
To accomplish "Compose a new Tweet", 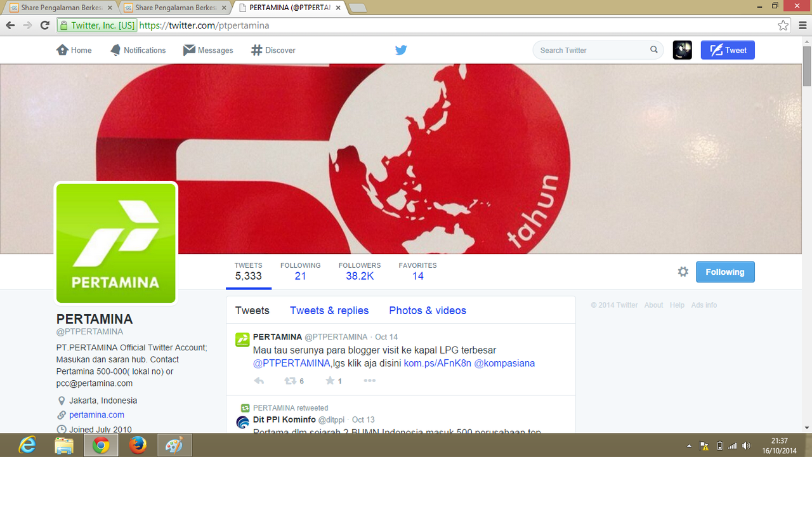I will point(728,50).
